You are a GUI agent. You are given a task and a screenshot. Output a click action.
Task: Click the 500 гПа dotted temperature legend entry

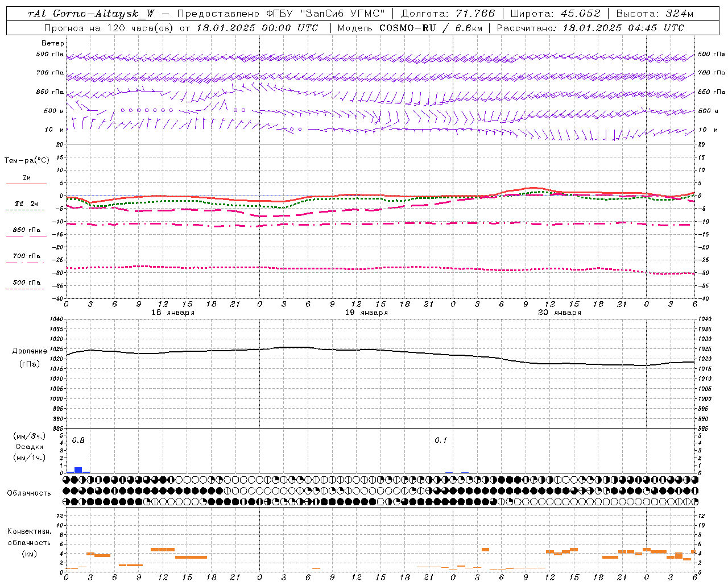pos(27,282)
